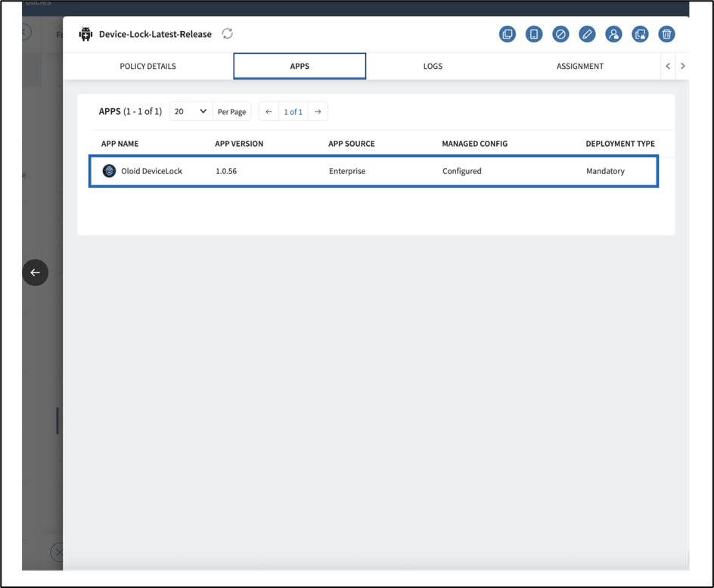Click the device icon in the header

pyautogui.click(x=534, y=34)
